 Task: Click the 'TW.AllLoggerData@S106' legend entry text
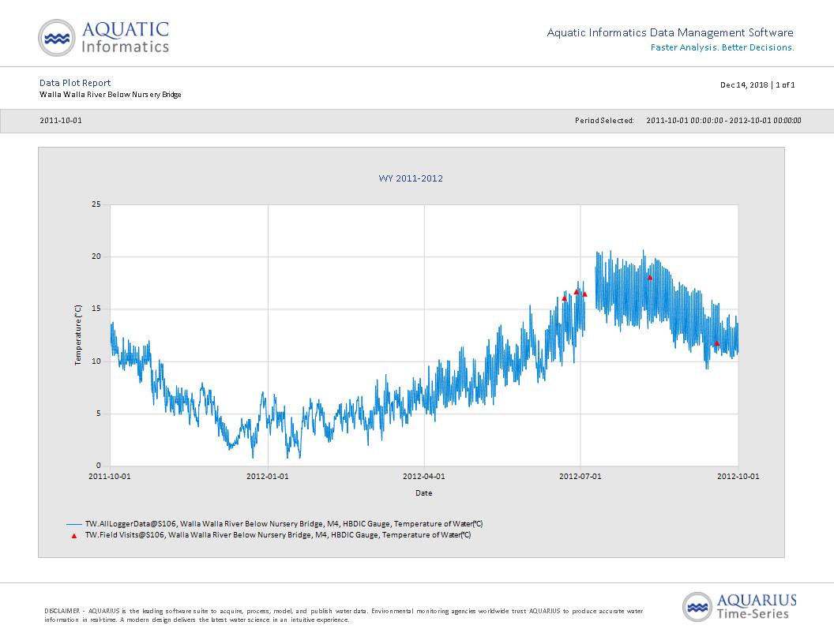coord(284,524)
